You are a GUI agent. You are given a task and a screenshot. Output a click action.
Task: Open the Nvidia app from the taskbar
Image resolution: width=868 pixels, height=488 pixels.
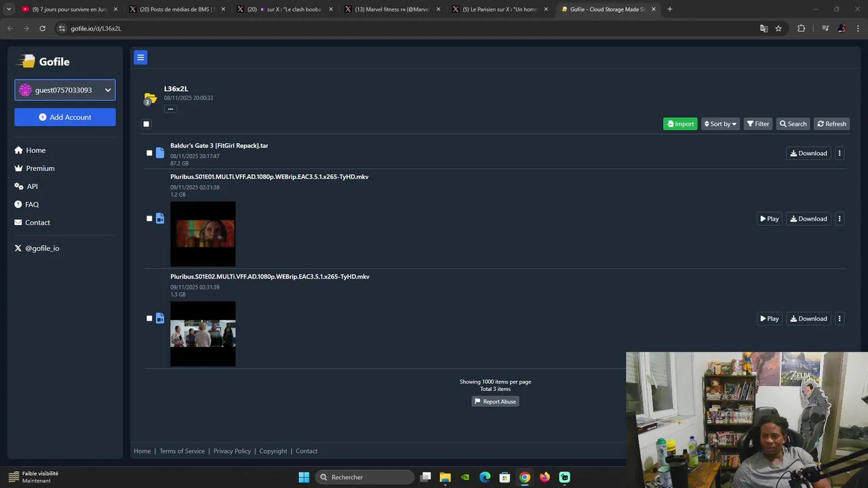465,477
